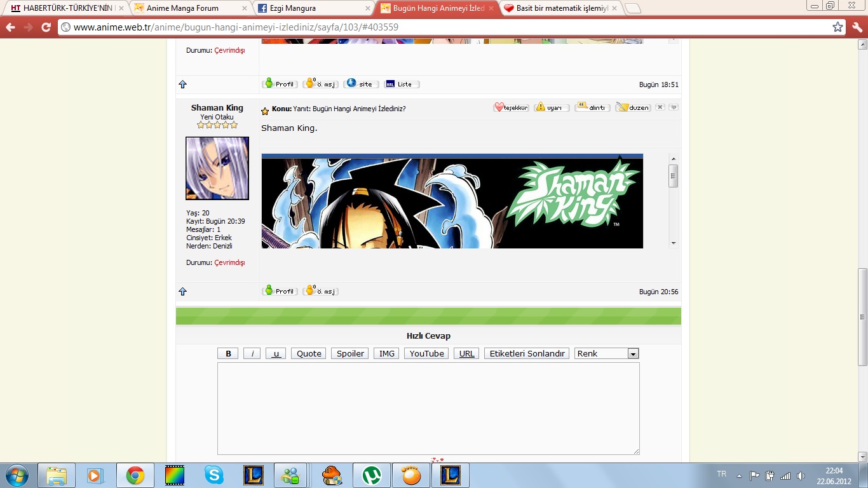Click signature box scrollbar down arrow
The image size is (868, 488).
tap(674, 243)
